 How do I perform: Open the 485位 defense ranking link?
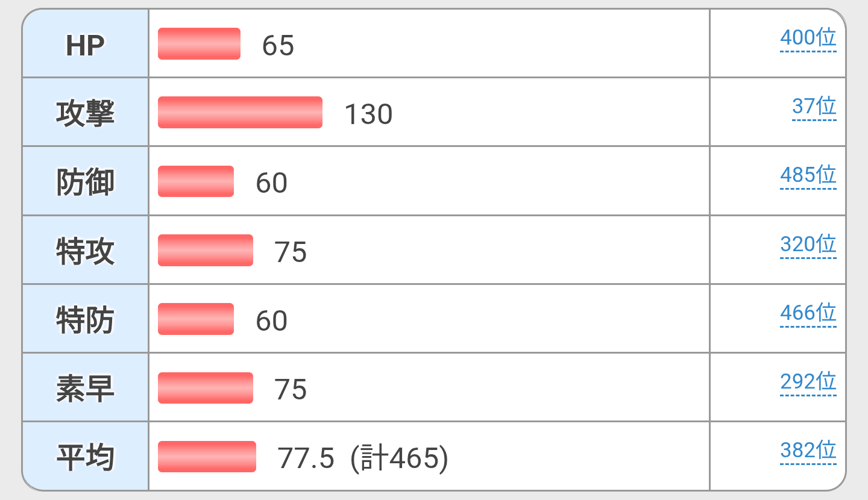click(808, 175)
